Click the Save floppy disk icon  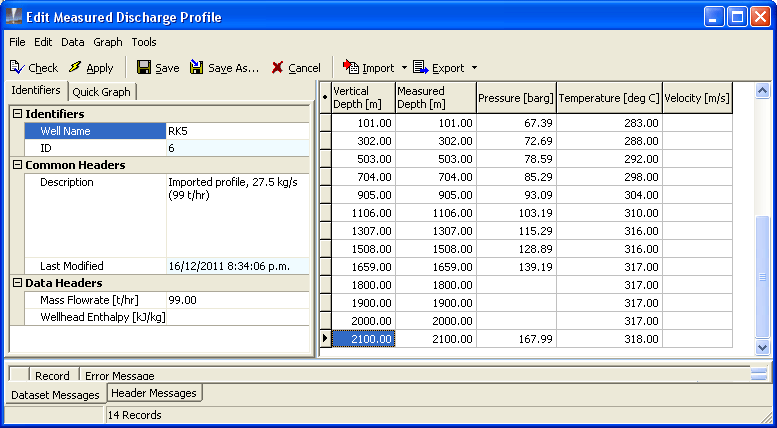pos(144,68)
